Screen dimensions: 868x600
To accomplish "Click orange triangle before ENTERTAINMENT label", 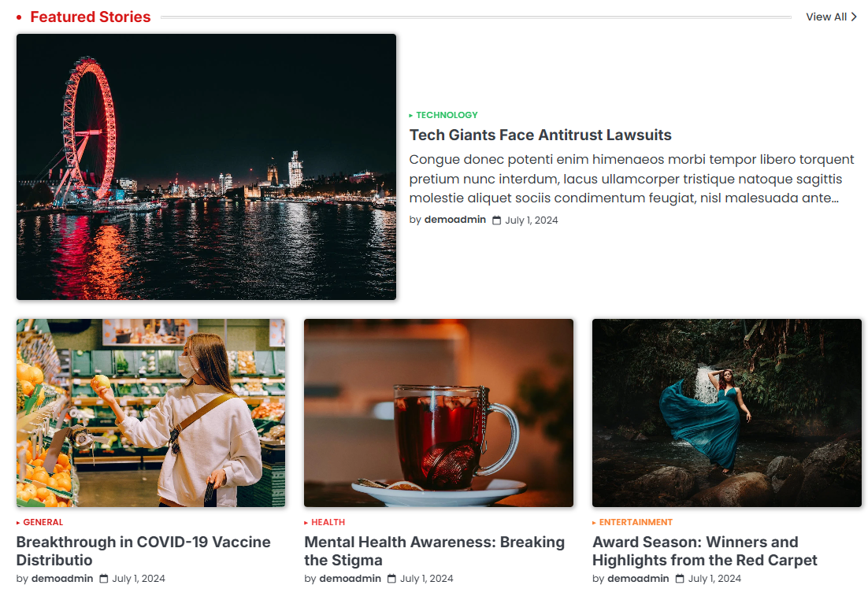I will pyautogui.click(x=594, y=523).
